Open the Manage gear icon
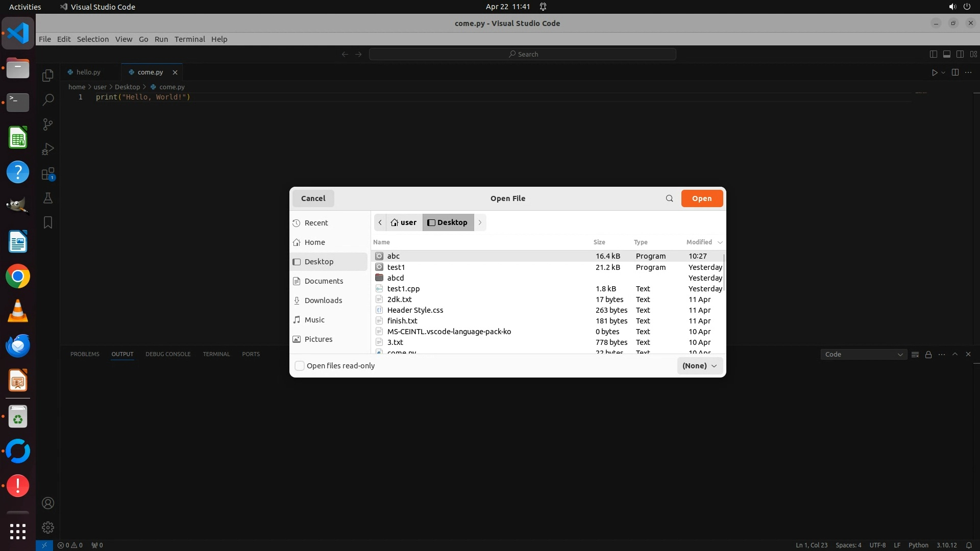This screenshot has width=980, height=551. (48, 528)
